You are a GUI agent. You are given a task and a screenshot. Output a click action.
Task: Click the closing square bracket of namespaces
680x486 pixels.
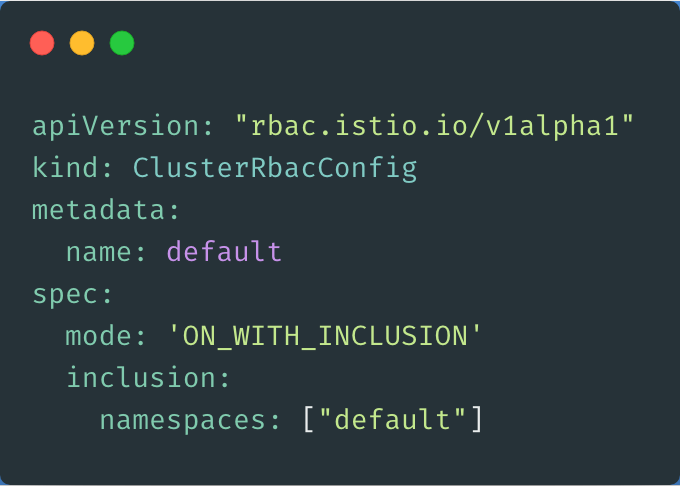coord(476,420)
